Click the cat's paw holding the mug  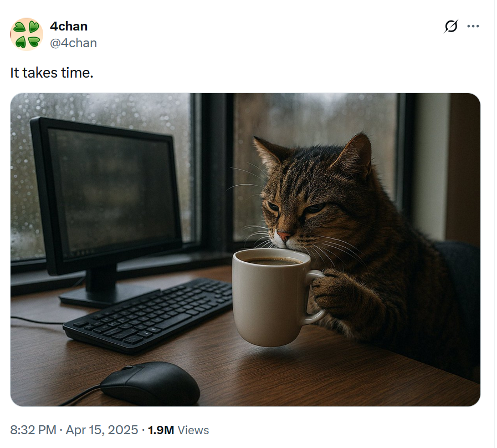[x=330, y=291]
